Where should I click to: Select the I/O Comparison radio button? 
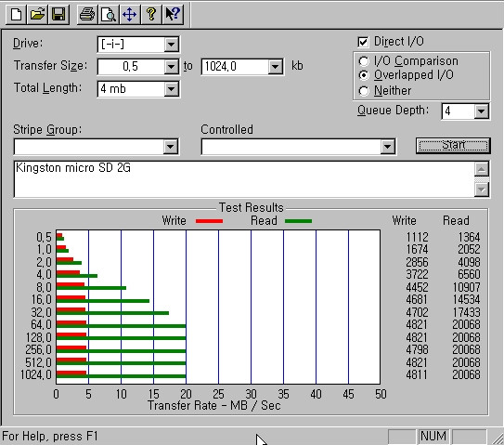tap(364, 61)
